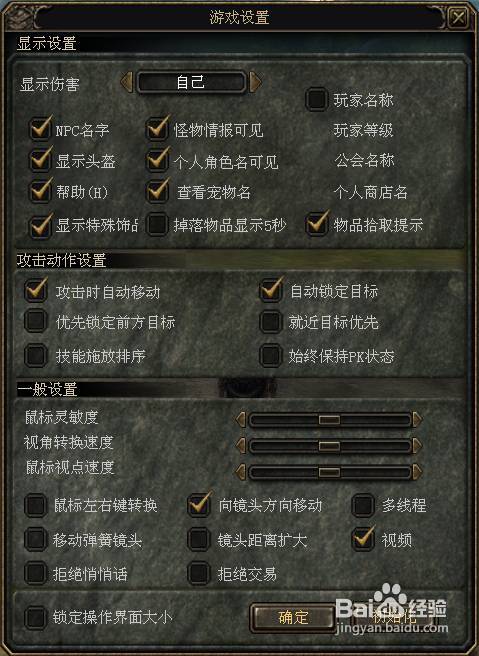Toggle the 多线程 checkbox
Image resolution: width=479 pixels, height=656 pixels.
(363, 505)
